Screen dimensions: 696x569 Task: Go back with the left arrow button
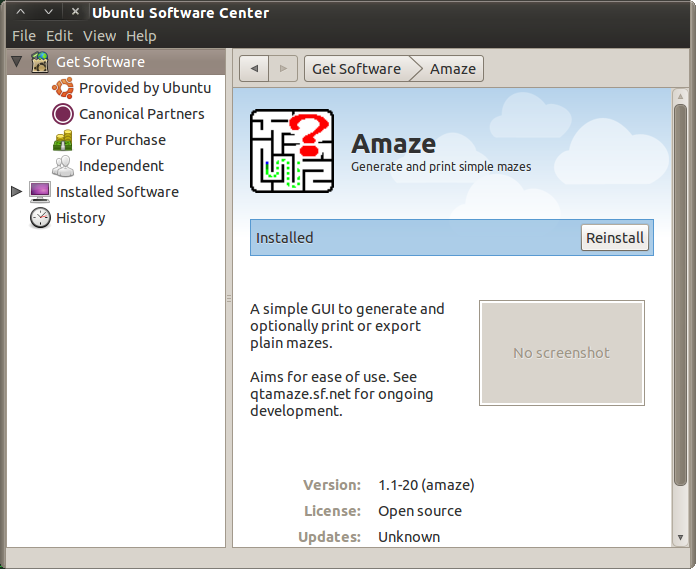click(254, 69)
